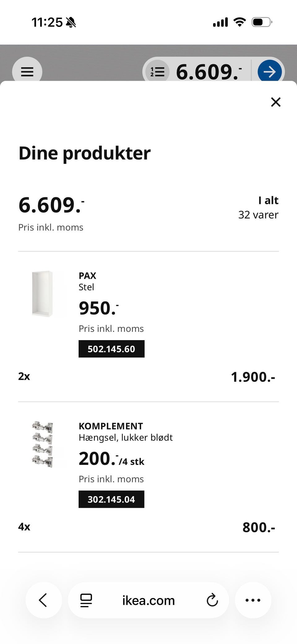297x644 pixels.
Task: Reload the ikea.com page
Action: 212,600
